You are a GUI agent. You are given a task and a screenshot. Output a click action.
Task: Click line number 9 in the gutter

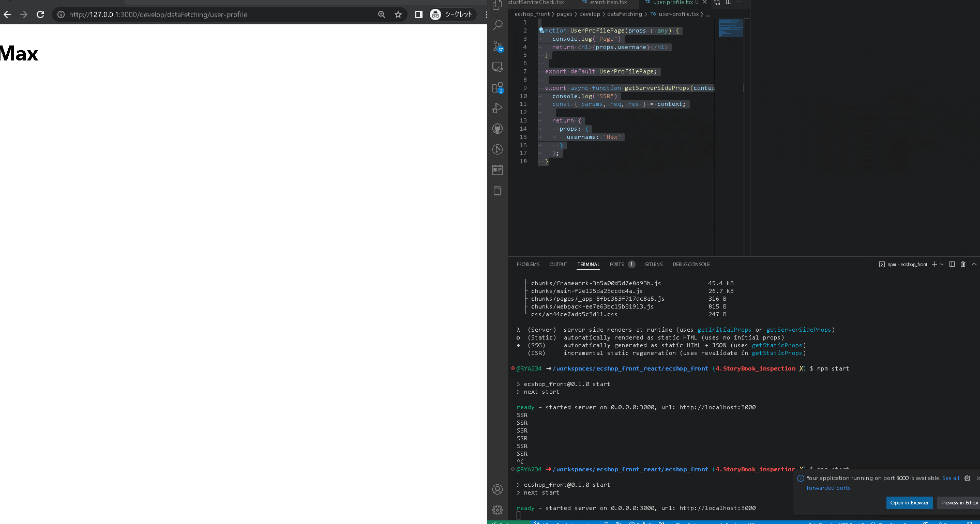pos(524,88)
